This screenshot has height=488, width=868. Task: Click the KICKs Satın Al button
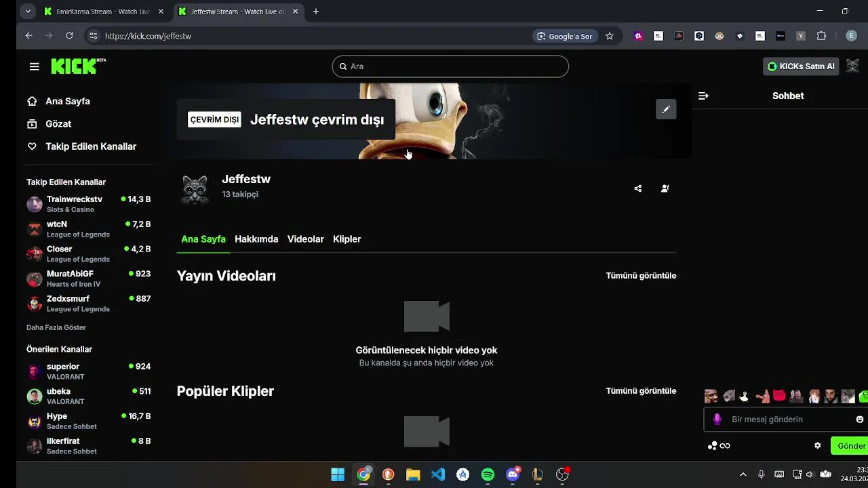coord(801,66)
